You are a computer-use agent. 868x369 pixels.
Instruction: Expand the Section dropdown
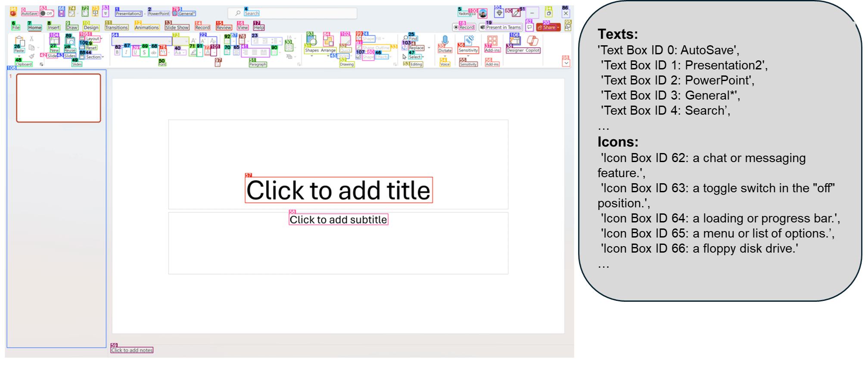coord(93,57)
